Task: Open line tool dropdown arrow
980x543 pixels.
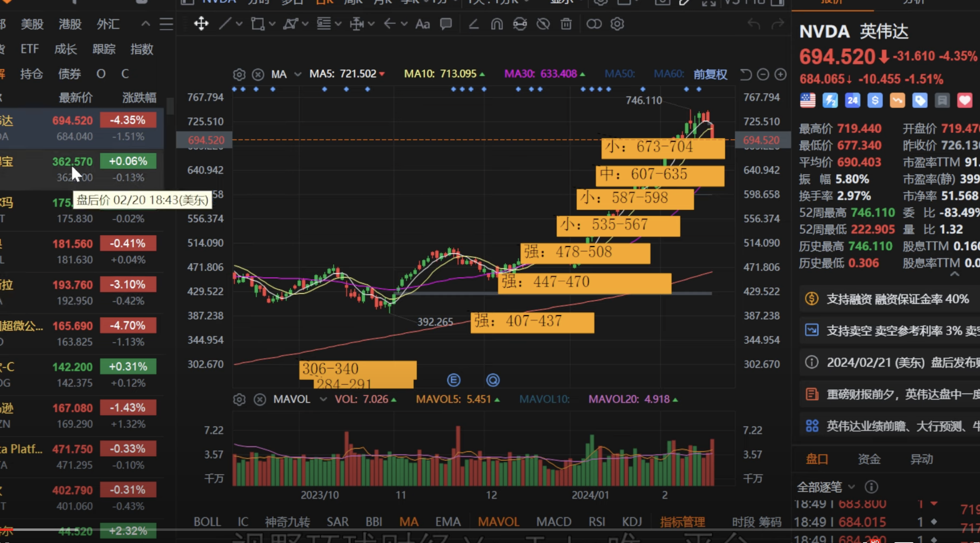Action: pos(239,24)
